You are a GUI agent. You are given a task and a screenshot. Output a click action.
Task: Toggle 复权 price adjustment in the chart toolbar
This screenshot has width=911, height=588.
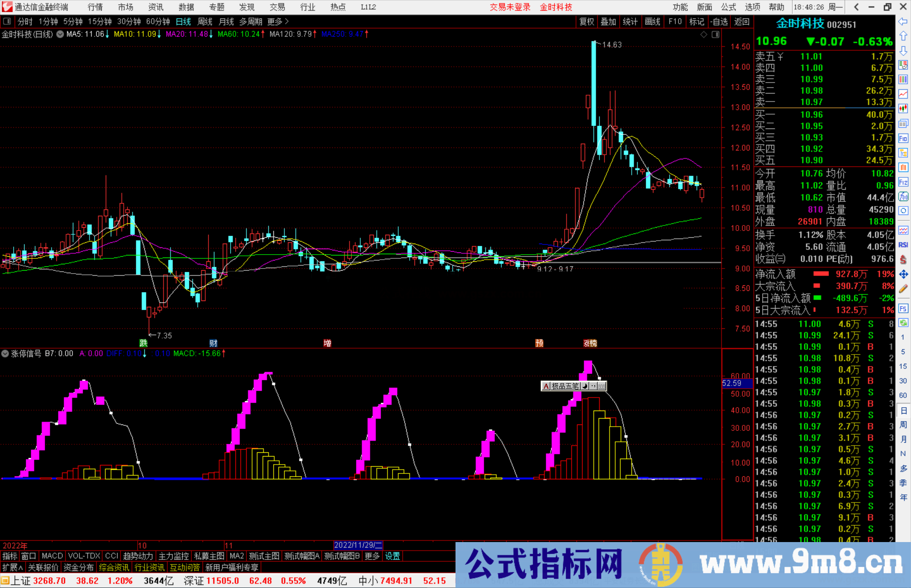pyautogui.click(x=586, y=21)
